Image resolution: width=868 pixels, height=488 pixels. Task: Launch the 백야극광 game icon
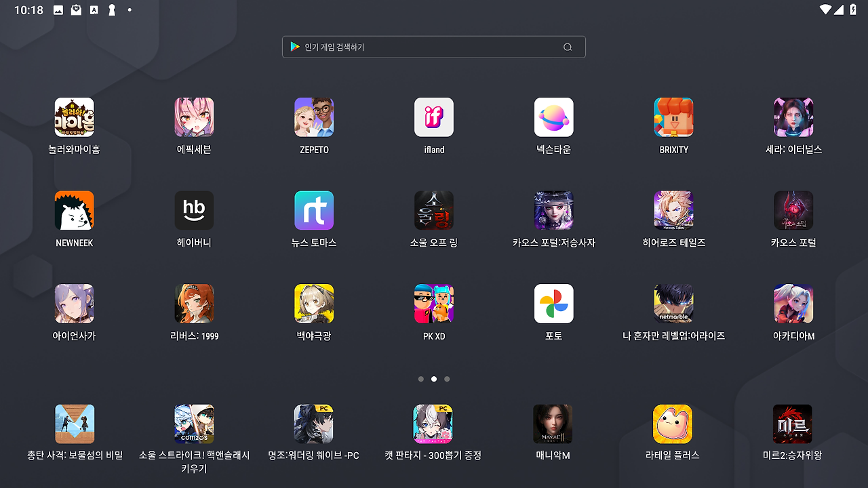[x=314, y=304]
